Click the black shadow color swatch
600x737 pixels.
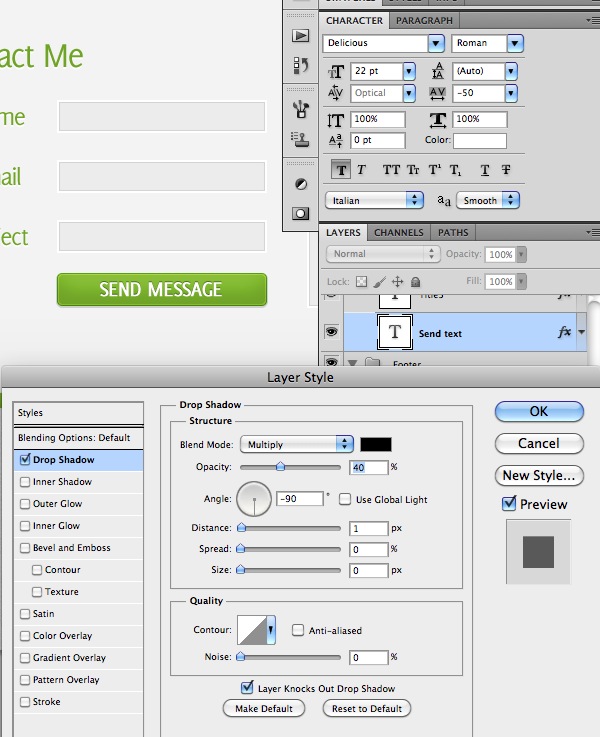(x=375, y=444)
